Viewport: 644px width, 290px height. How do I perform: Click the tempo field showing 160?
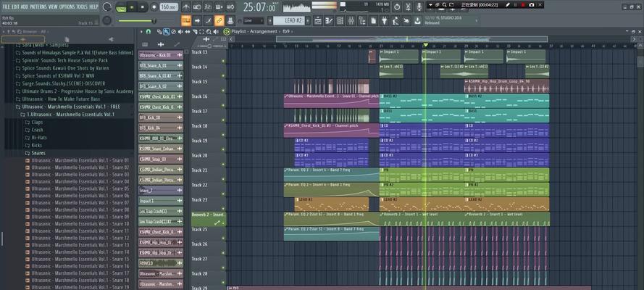169,7
